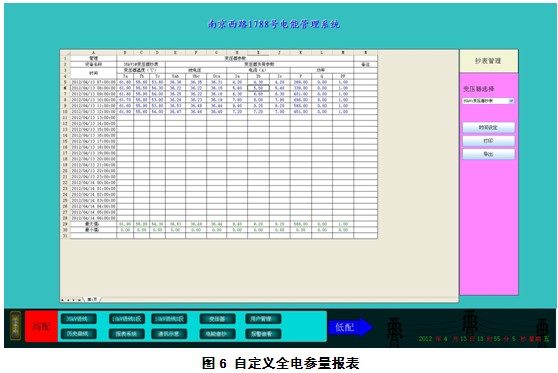Click the first-sheet navigation arrow in spreadsheet

[62, 300]
